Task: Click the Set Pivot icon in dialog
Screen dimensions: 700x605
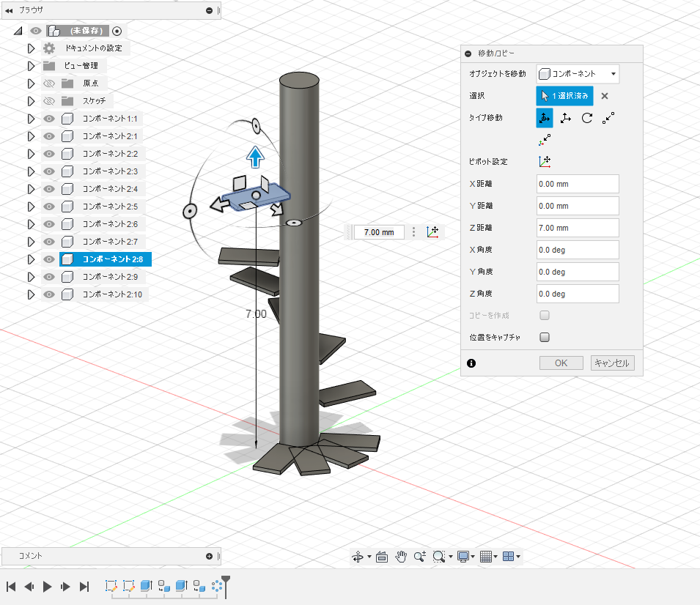Action: 544,162
